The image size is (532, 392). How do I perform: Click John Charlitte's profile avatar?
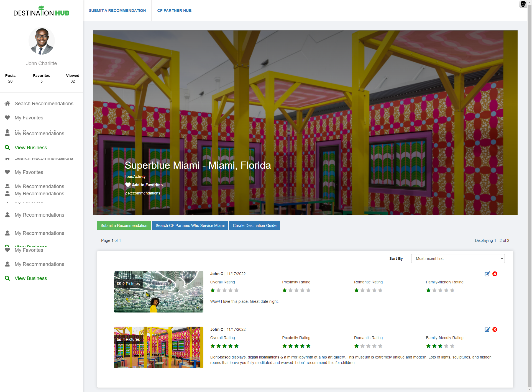pos(42,41)
